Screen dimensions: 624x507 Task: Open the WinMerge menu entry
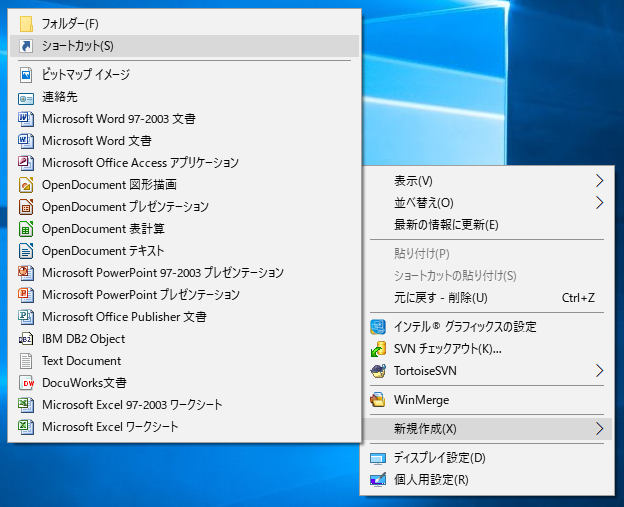487,400
